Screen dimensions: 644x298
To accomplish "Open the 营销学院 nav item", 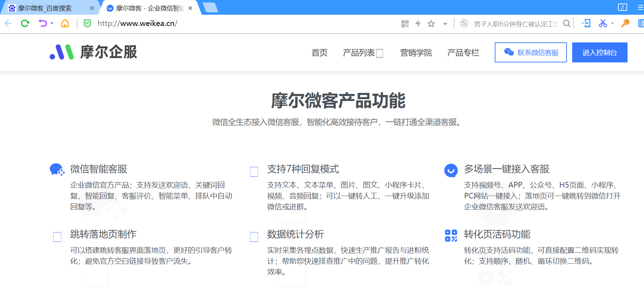I will coord(416,53).
